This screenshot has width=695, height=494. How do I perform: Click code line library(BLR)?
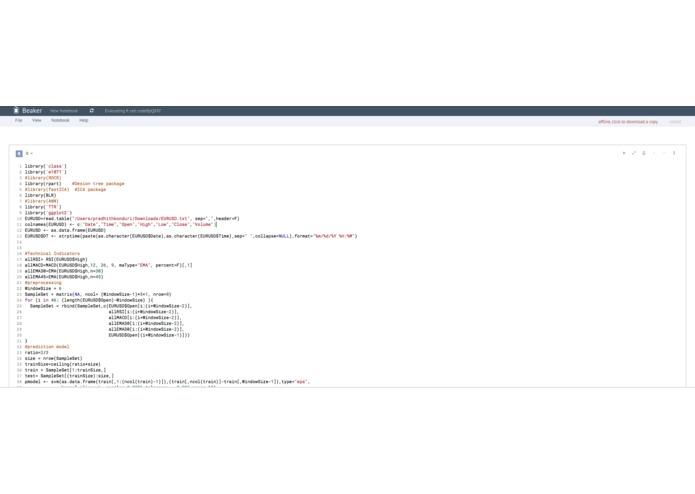click(x=40, y=195)
